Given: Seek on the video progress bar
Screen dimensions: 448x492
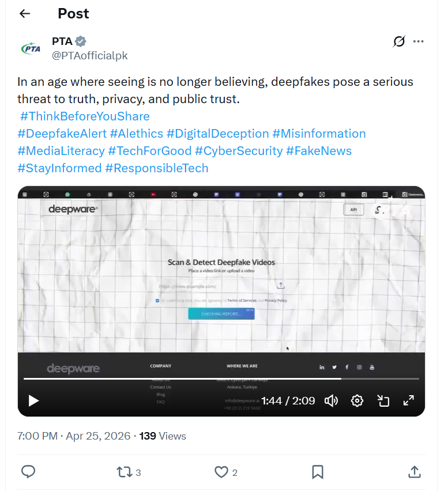Looking at the screenshot, I should [221, 379].
